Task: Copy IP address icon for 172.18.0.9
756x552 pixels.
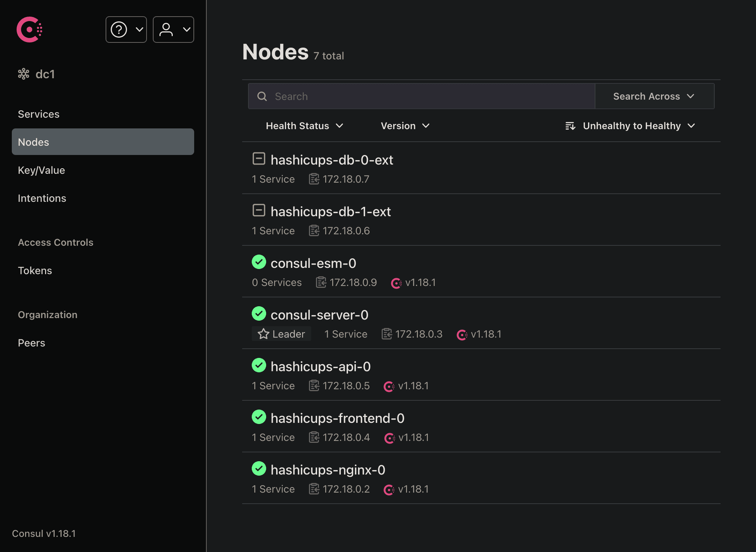Action: coord(321,282)
